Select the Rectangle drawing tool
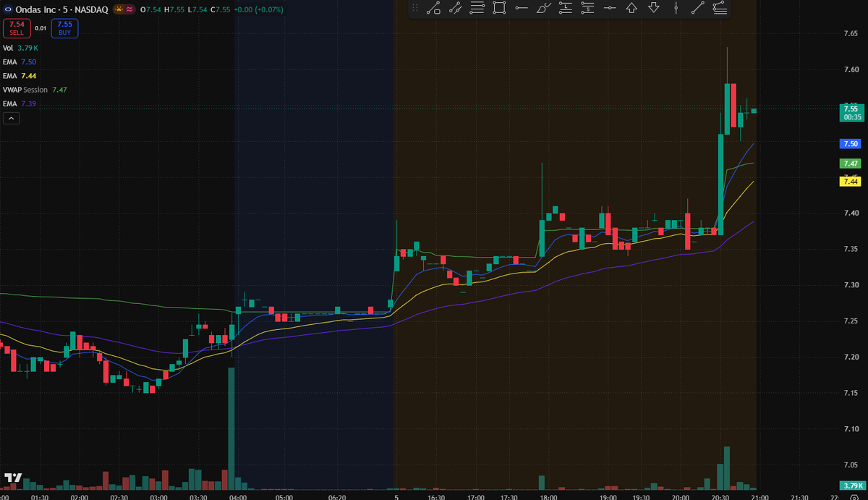Viewport: 868px width, 500px height. [x=499, y=9]
